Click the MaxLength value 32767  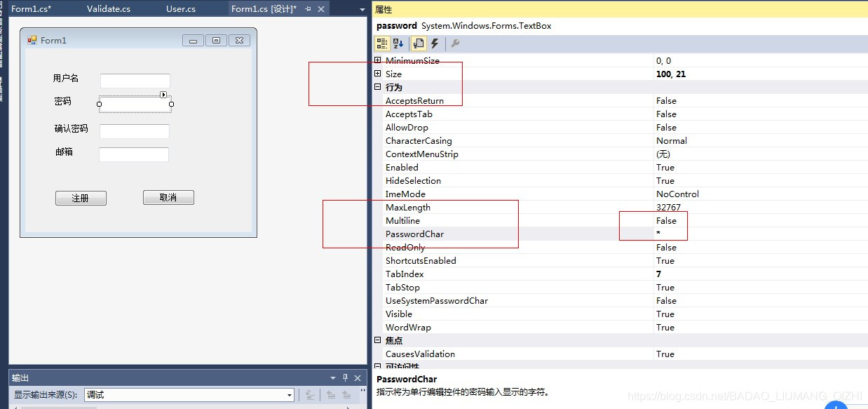click(x=668, y=208)
